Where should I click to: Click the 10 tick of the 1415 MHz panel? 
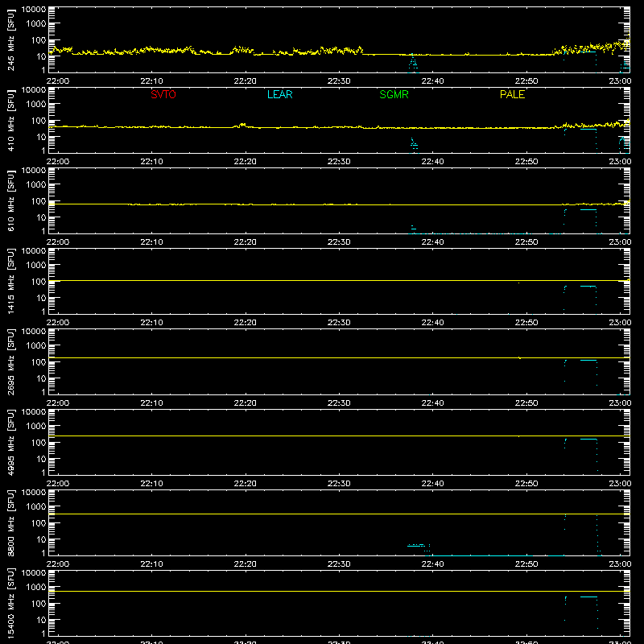pyautogui.click(x=41, y=298)
